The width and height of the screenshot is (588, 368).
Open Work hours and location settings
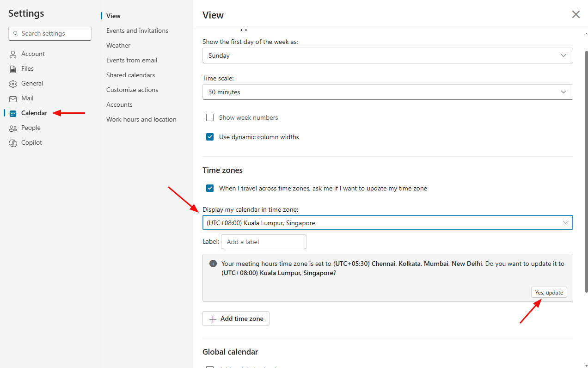(x=141, y=119)
